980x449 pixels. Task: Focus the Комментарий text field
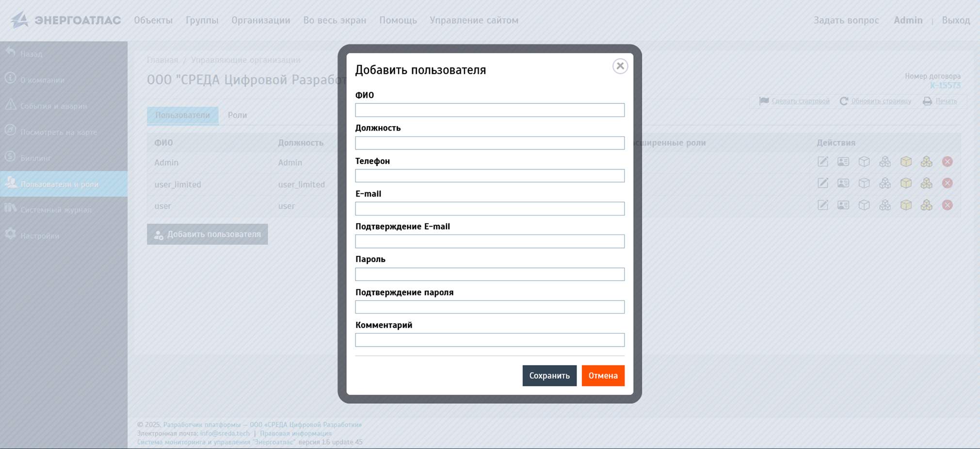(489, 340)
